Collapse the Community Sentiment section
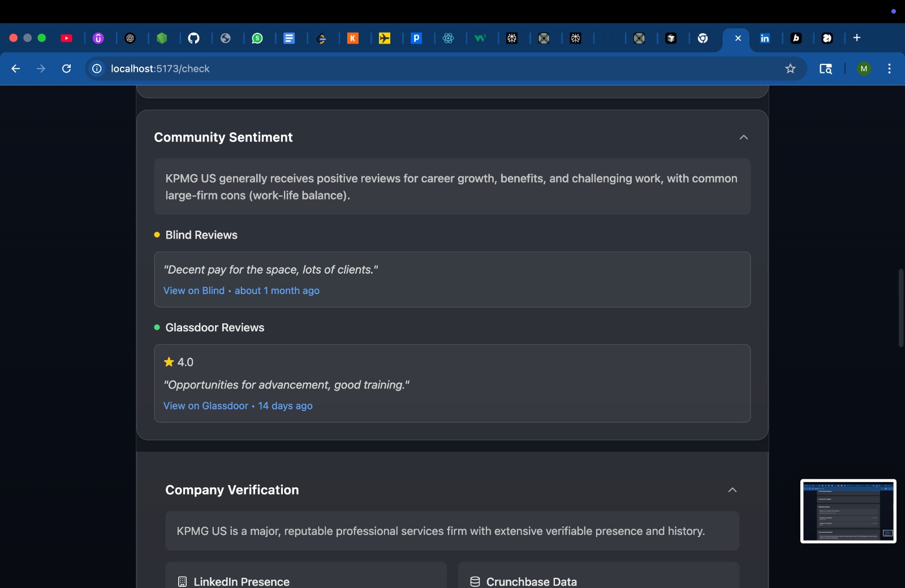The width and height of the screenshot is (905, 588). pyautogui.click(x=744, y=137)
